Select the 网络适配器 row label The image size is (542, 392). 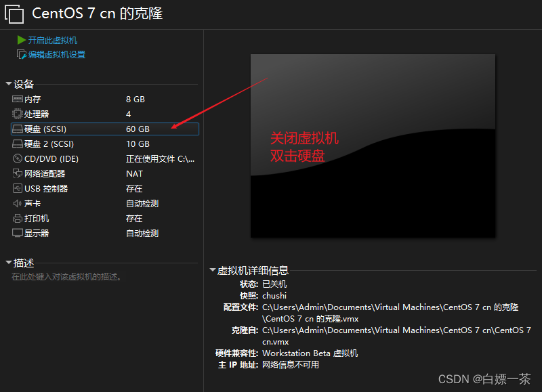(45, 173)
